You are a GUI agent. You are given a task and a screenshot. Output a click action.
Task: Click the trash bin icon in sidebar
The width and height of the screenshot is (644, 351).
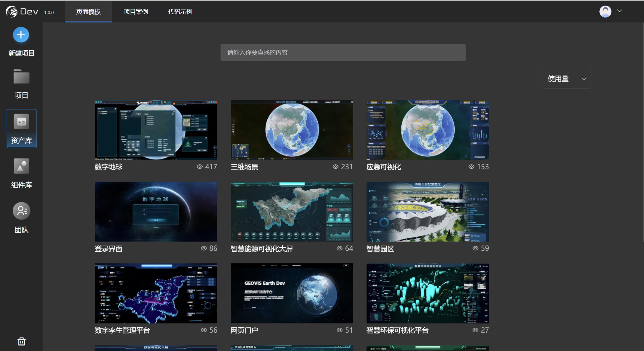(22, 341)
